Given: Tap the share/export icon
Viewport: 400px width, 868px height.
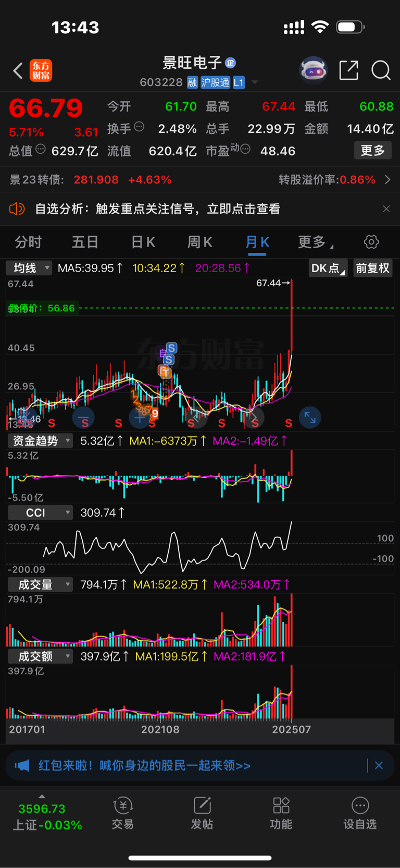Looking at the screenshot, I should click(x=348, y=70).
